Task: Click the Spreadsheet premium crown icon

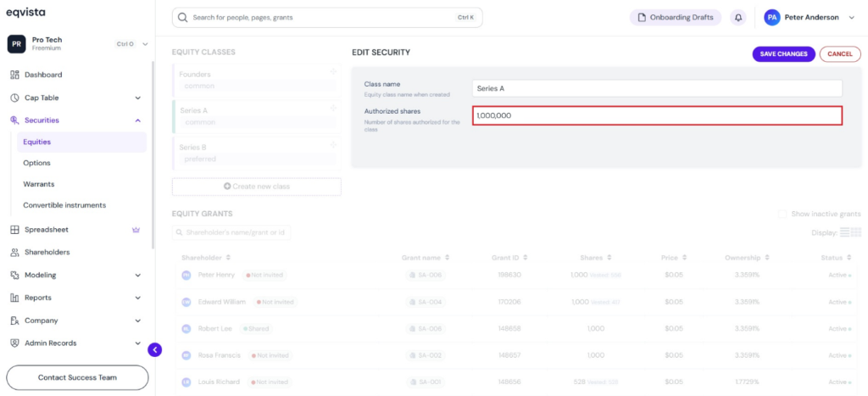Action: (x=136, y=230)
